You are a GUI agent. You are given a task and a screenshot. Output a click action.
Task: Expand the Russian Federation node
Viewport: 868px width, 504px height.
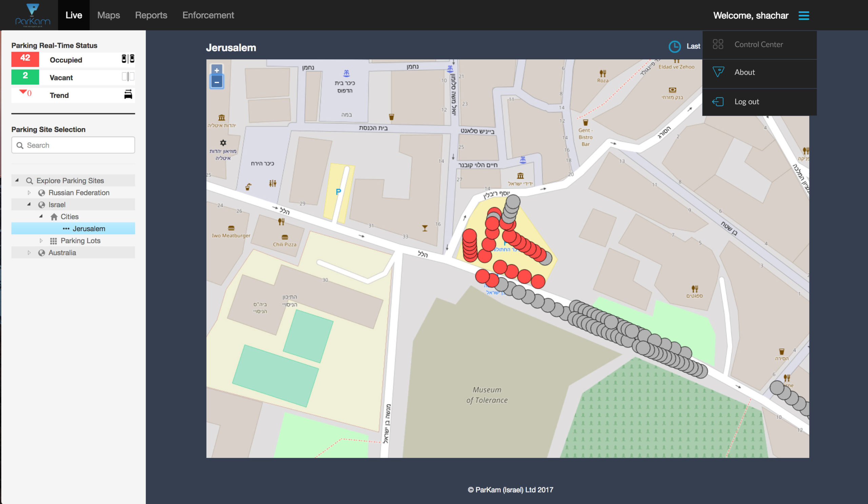point(29,193)
